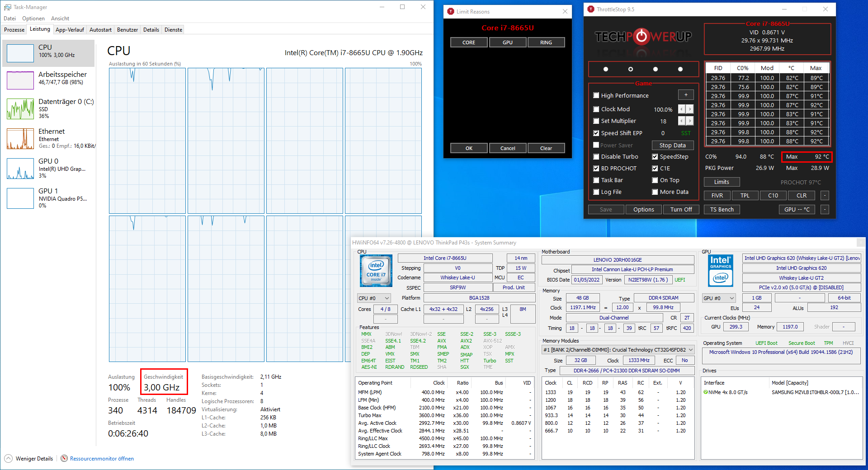The height and width of the screenshot is (470, 868).
Task: Expand the memory module BANK 2 dropdown
Action: 618,349
